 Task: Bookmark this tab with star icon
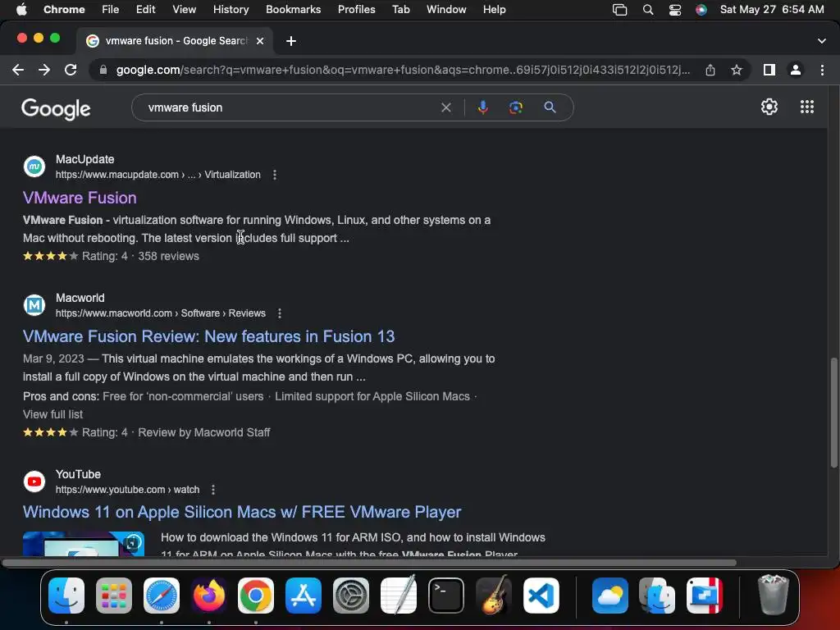pos(737,70)
